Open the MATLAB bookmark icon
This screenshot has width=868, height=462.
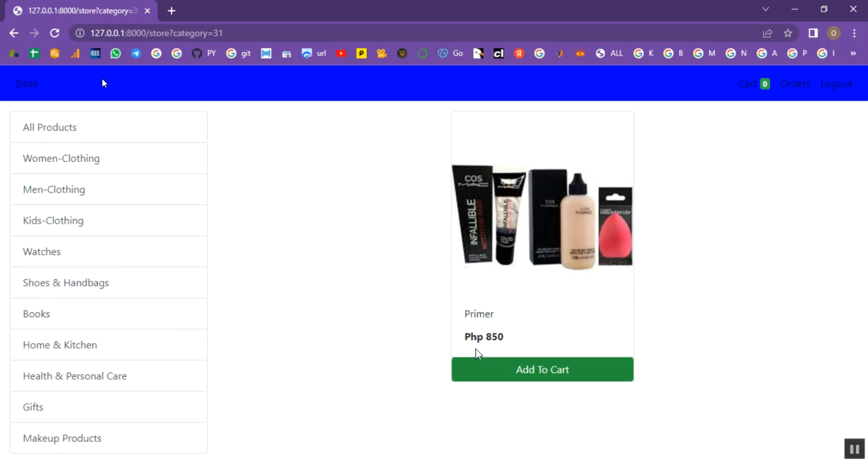(560, 53)
